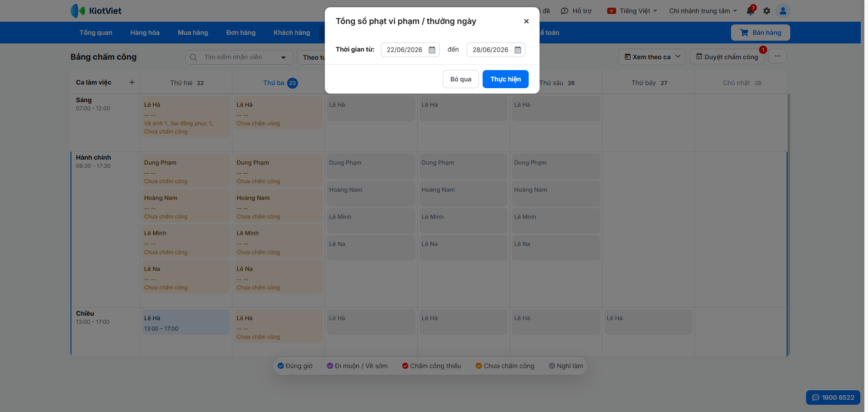Select the Thứ hai 22 column header

pos(187,83)
